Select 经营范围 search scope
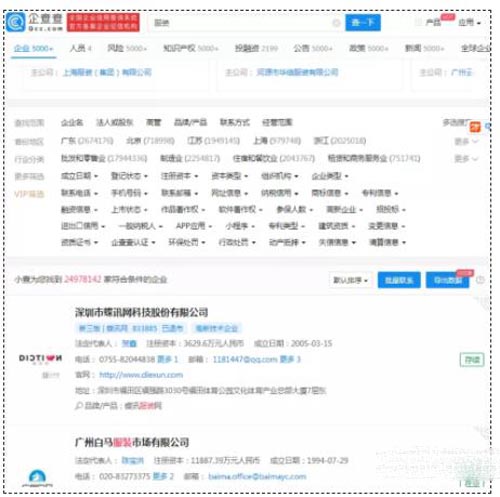500x497 pixels. coord(277,123)
